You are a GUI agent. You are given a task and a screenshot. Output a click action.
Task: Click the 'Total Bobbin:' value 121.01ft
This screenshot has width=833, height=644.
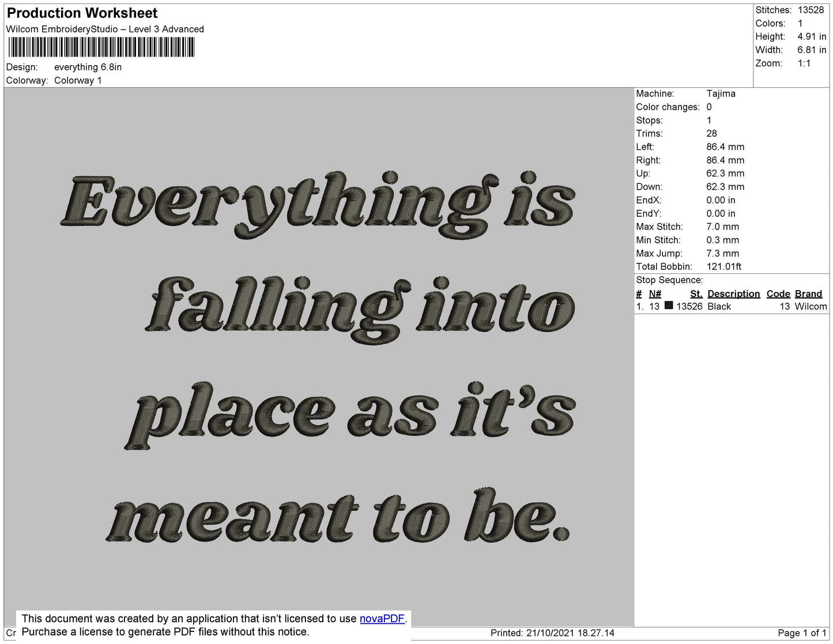724,266
